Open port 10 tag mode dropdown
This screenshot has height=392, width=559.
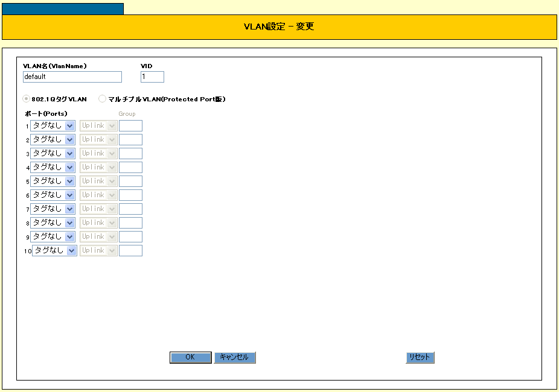coord(54,250)
